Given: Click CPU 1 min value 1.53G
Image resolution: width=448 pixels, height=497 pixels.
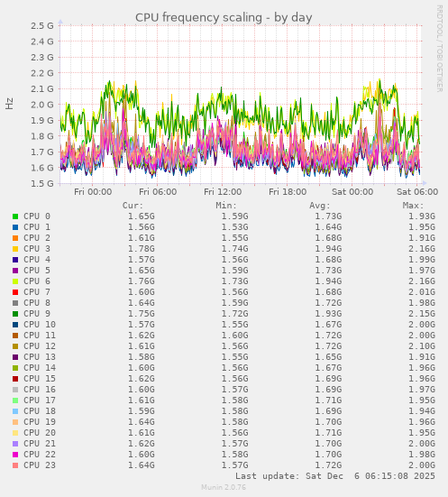Looking at the screenshot, I should pos(234,227).
